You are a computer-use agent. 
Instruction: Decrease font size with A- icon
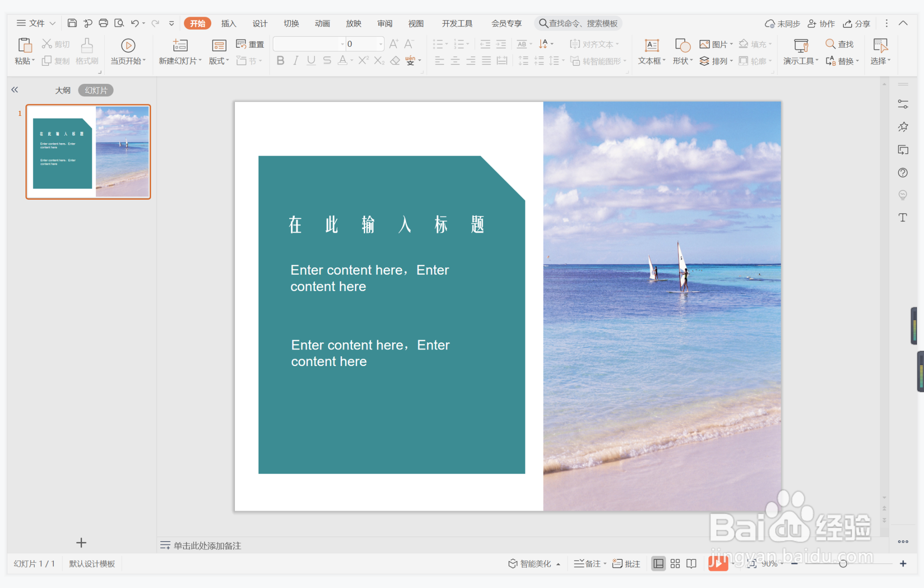click(409, 44)
